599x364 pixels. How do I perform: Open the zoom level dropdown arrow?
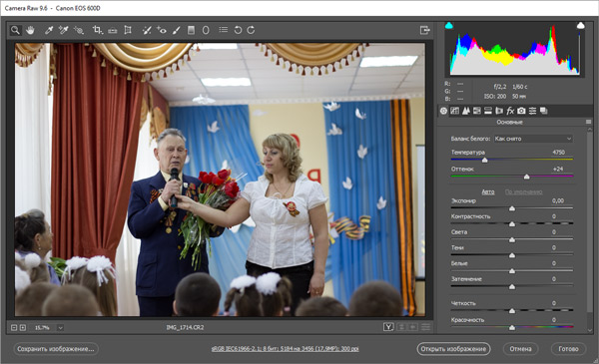pos(60,328)
